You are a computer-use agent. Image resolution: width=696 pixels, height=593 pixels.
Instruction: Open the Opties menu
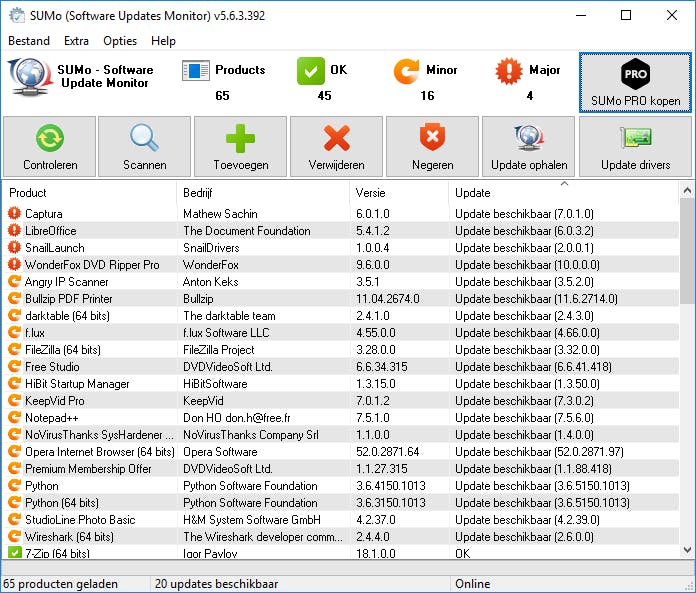120,41
